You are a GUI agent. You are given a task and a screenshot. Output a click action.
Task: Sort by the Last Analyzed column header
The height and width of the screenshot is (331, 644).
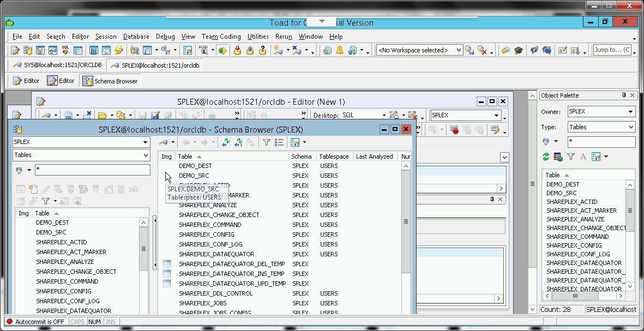(375, 157)
